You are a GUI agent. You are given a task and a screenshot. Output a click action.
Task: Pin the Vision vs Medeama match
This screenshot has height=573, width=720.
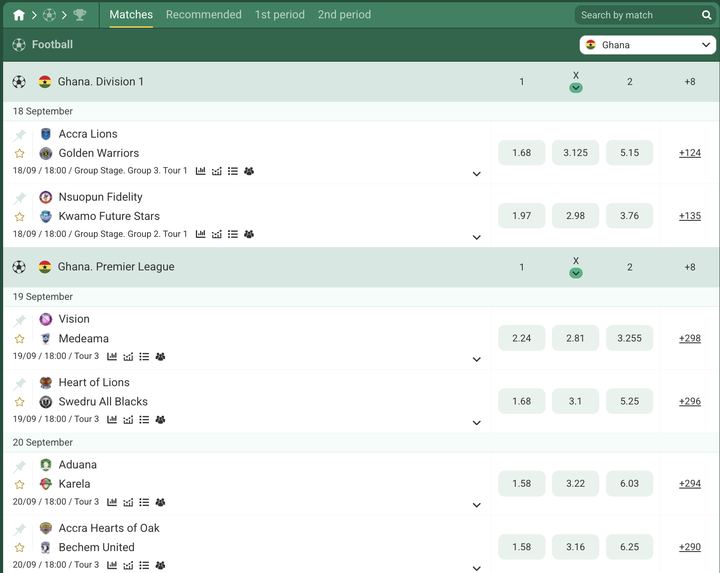click(x=19, y=320)
